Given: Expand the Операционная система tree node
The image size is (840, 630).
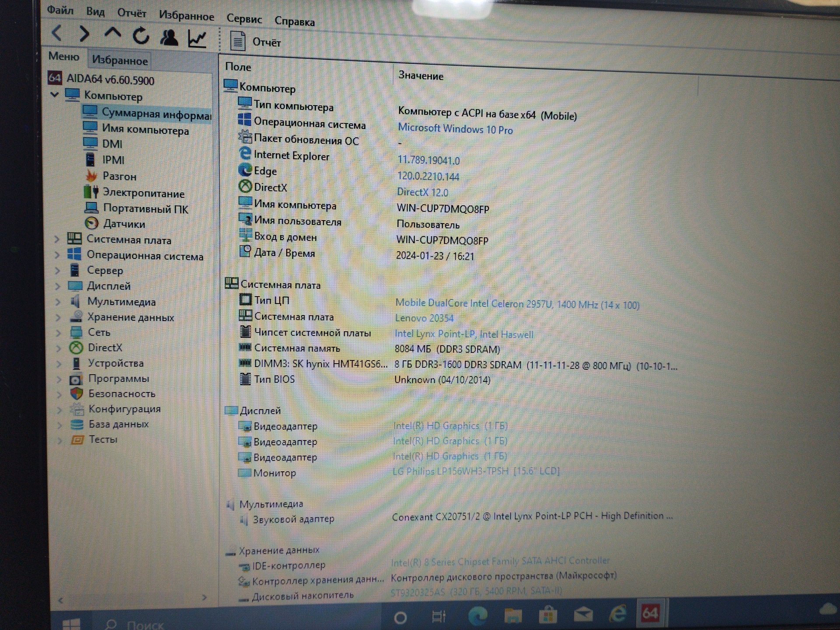Looking at the screenshot, I should 57,255.
